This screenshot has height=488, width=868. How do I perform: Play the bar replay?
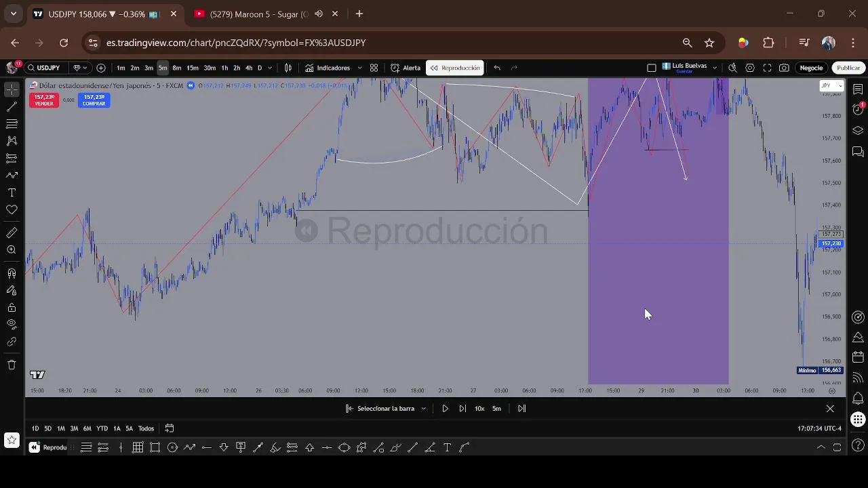point(445,409)
